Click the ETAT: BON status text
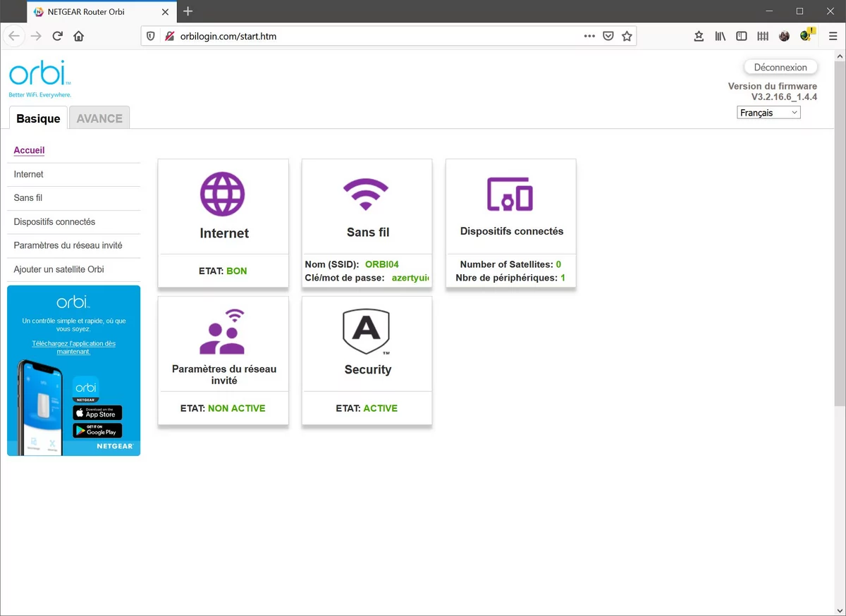 tap(223, 271)
